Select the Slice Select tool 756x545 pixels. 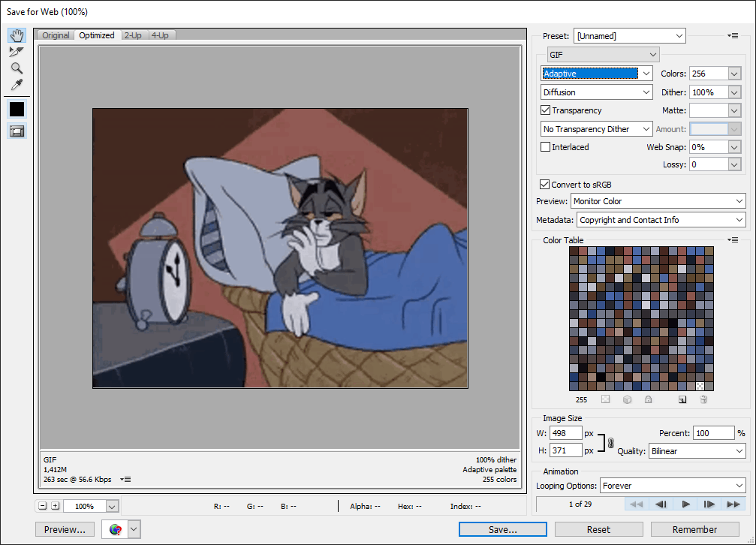click(17, 52)
